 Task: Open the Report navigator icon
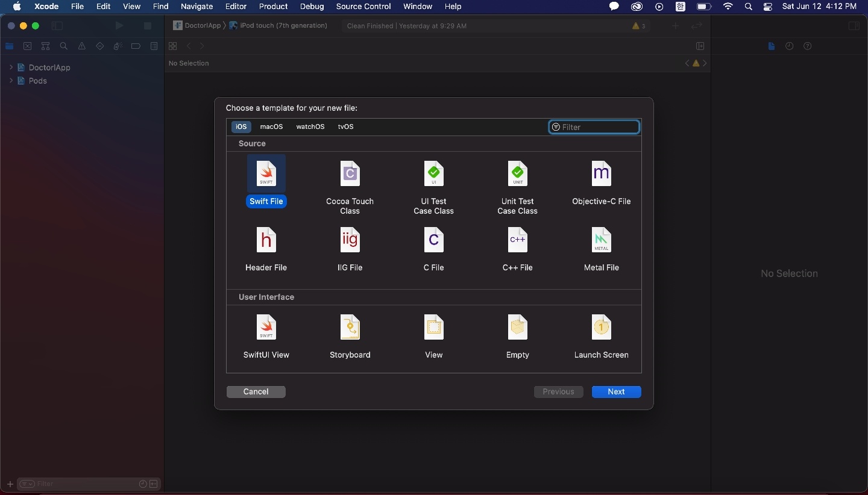point(154,46)
